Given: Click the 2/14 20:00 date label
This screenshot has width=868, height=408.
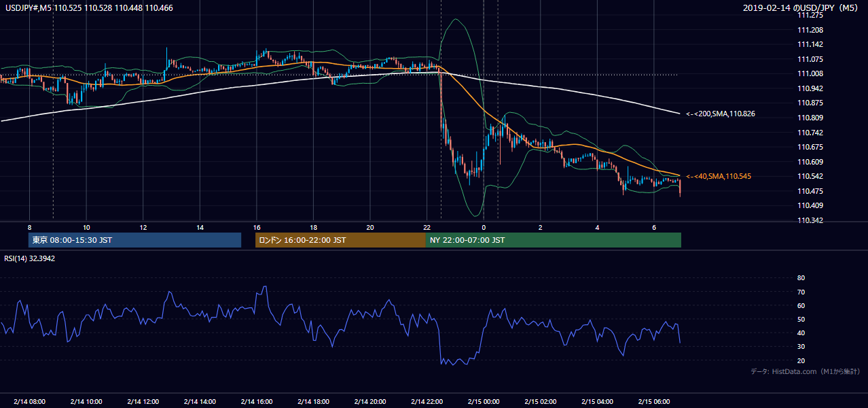Looking at the screenshot, I should pos(370,401).
